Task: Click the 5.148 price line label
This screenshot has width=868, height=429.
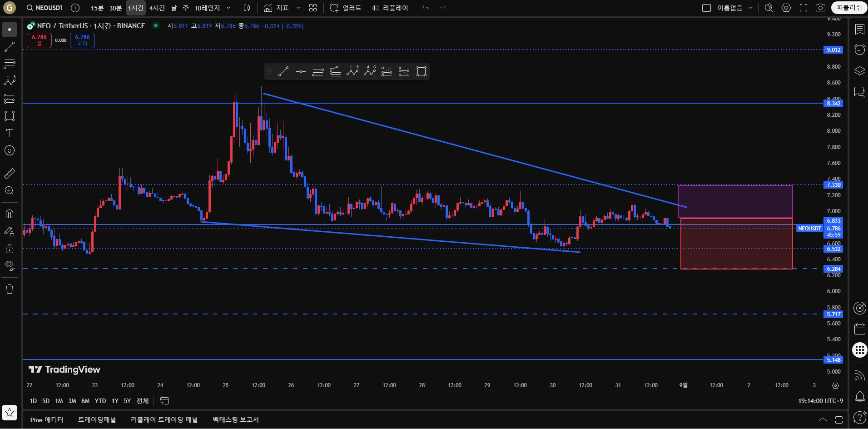Action: 833,360
